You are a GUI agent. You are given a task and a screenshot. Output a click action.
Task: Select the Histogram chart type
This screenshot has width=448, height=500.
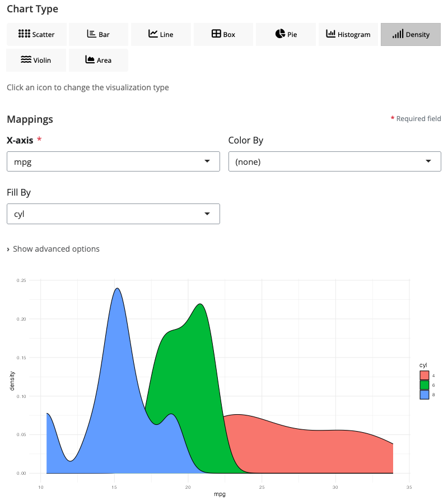coord(348,34)
